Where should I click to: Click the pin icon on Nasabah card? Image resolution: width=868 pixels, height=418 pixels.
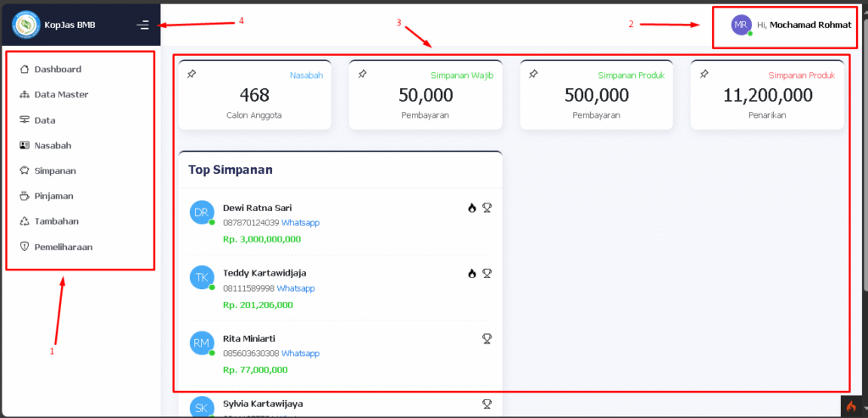point(192,75)
